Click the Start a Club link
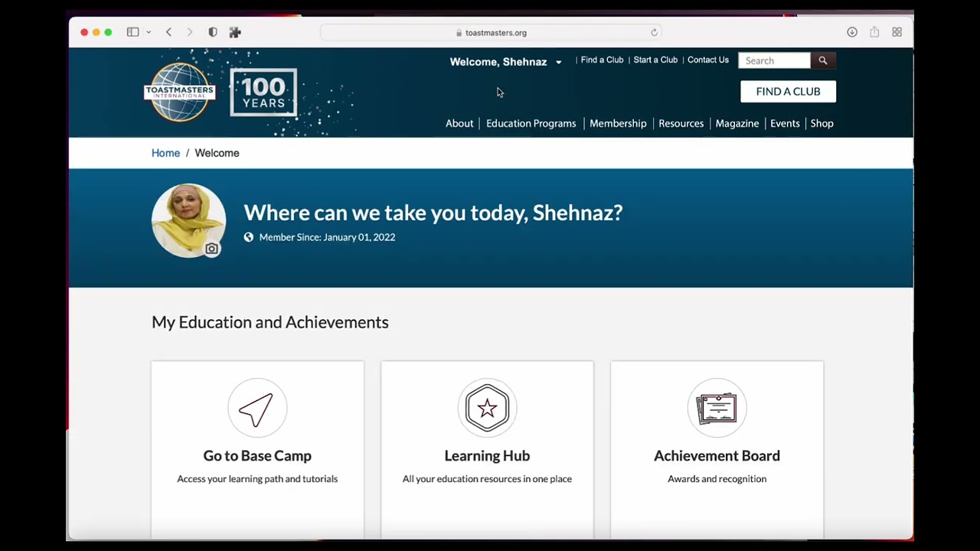This screenshot has width=980, height=551. [655, 60]
